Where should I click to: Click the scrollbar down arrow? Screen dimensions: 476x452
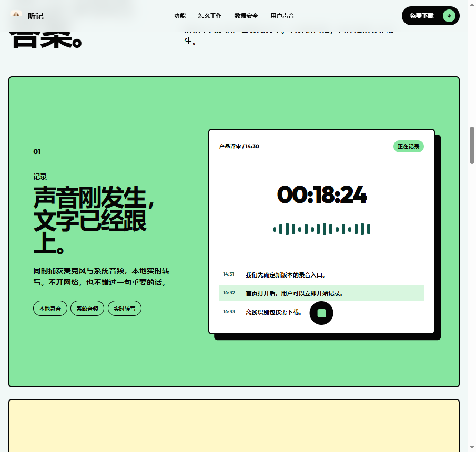click(472, 447)
